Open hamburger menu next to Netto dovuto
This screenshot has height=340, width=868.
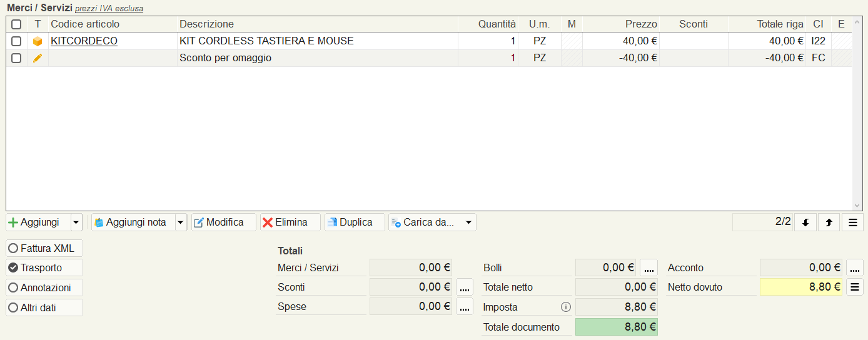coord(855,287)
